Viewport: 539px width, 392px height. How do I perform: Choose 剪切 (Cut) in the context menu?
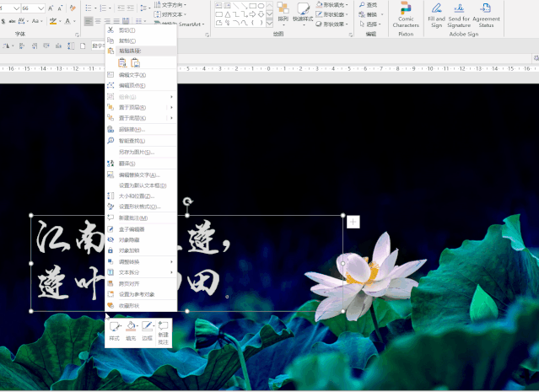(x=141, y=30)
